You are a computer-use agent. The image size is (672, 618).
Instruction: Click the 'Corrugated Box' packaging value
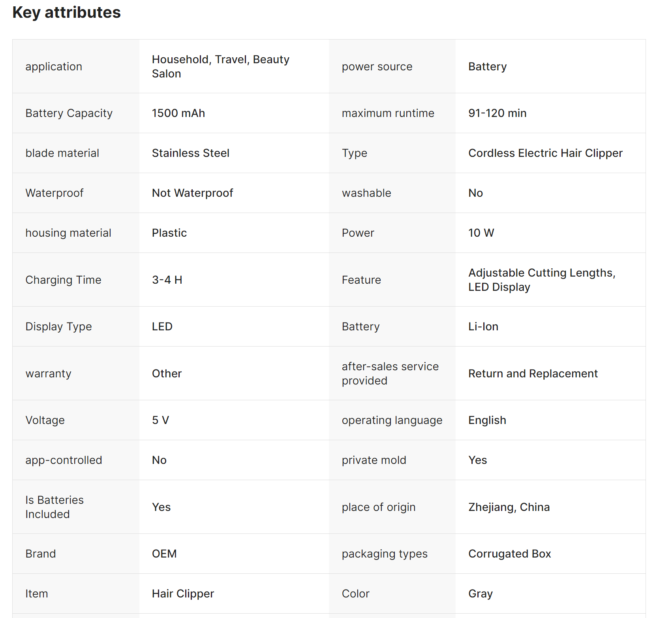[509, 554]
